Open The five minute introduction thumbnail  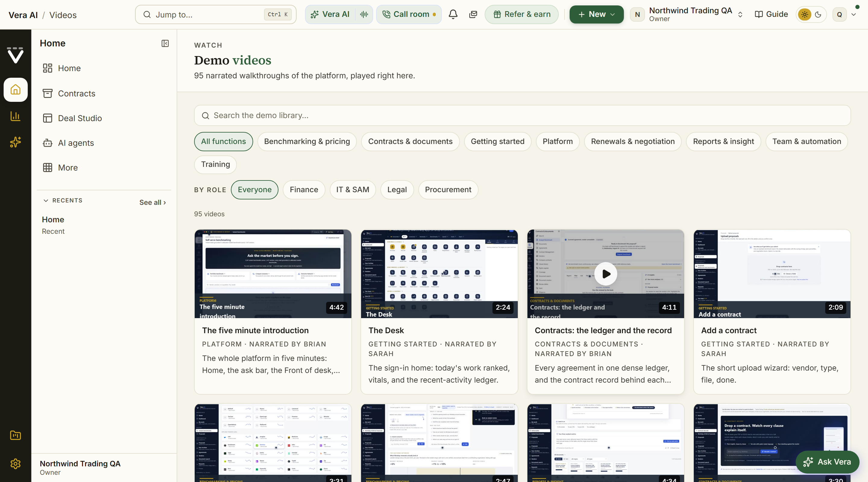tap(273, 274)
